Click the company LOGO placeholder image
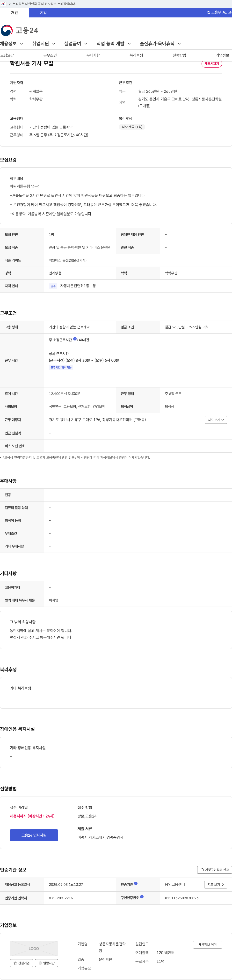The height and width of the screenshot is (980, 232). click(34, 949)
